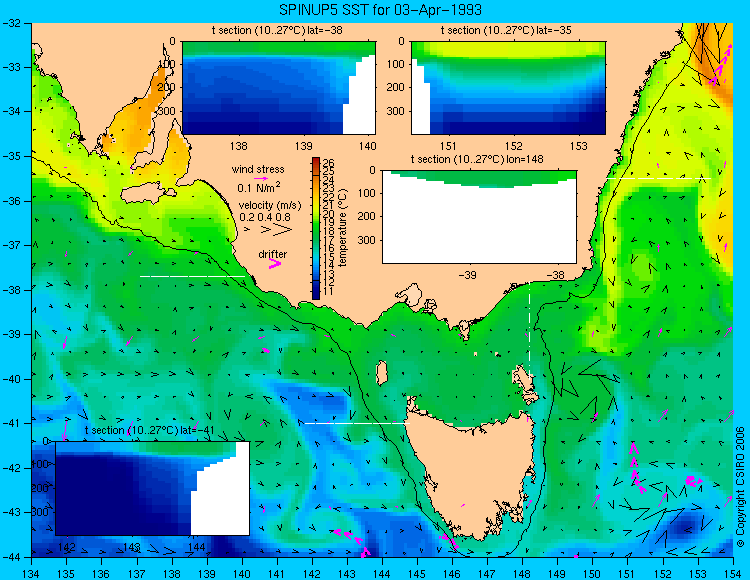
Task: Click the '© Copyright CSIRO 2006' text
Action: (740, 487)
